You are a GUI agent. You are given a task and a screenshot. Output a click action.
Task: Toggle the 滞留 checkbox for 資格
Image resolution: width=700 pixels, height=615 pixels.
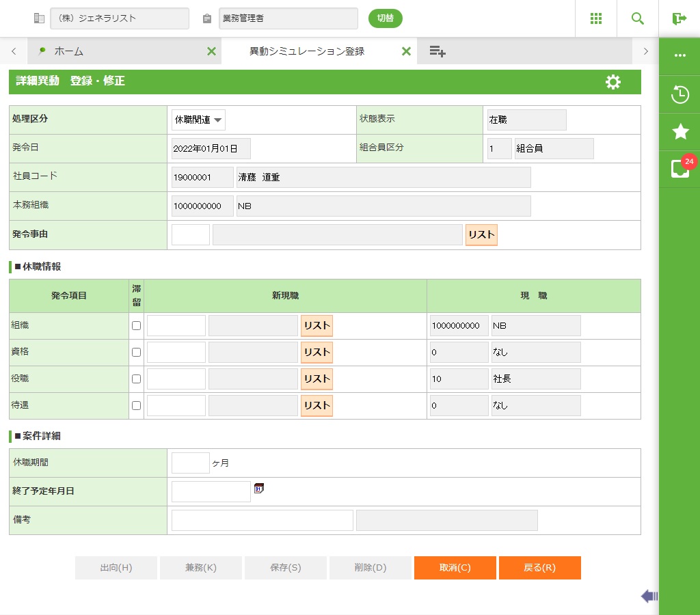(136, 353)
